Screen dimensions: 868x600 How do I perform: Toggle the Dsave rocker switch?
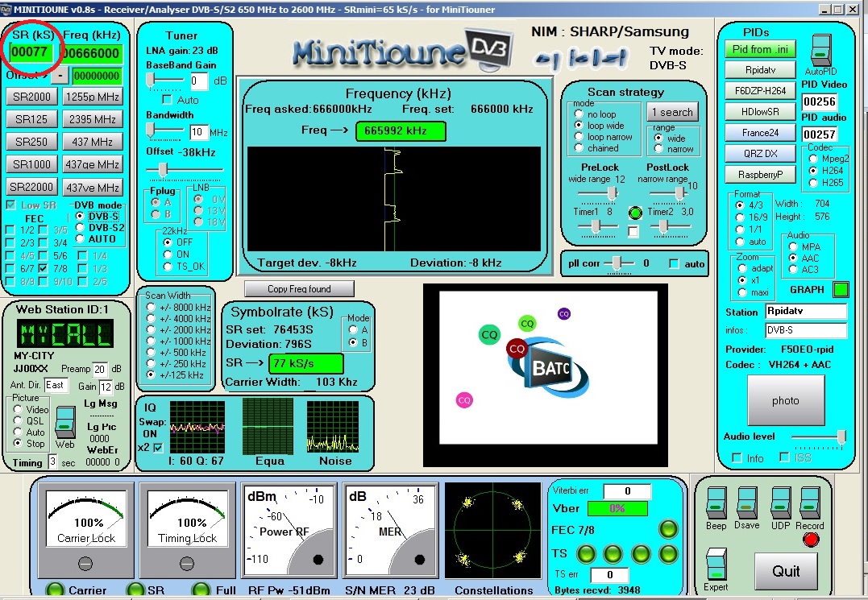click(x=746, y=503)
